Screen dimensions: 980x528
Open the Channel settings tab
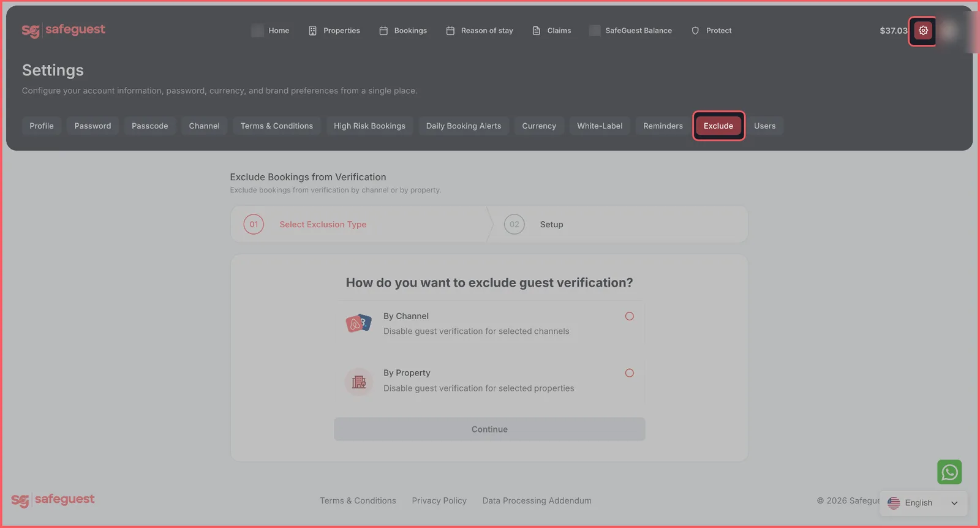pyautogui.click(x=204, y=126)
